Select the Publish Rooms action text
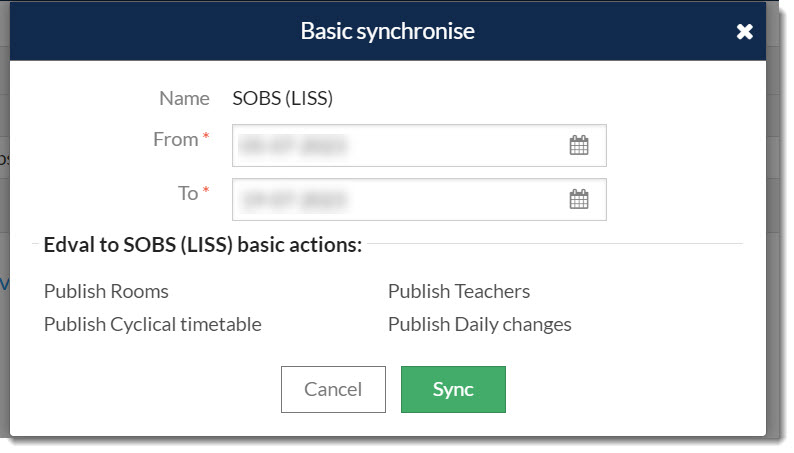Viewport: 794px width, 453px height. click(x=106, y=292)
